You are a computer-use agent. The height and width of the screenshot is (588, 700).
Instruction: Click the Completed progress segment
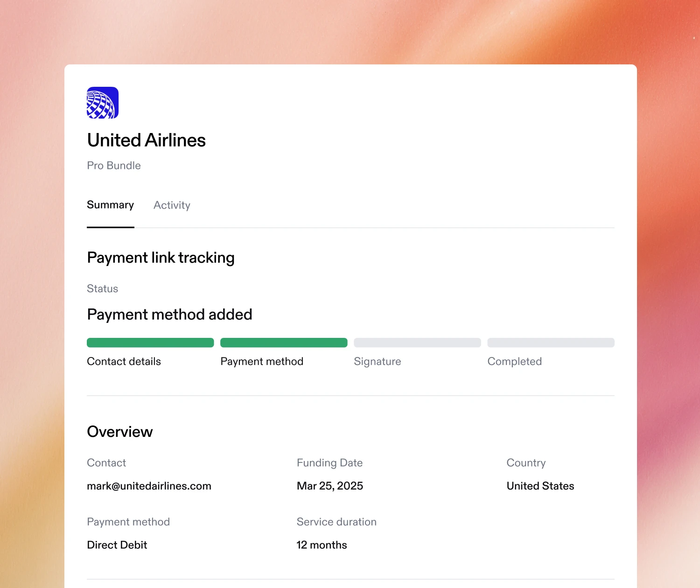click(551, 343)
